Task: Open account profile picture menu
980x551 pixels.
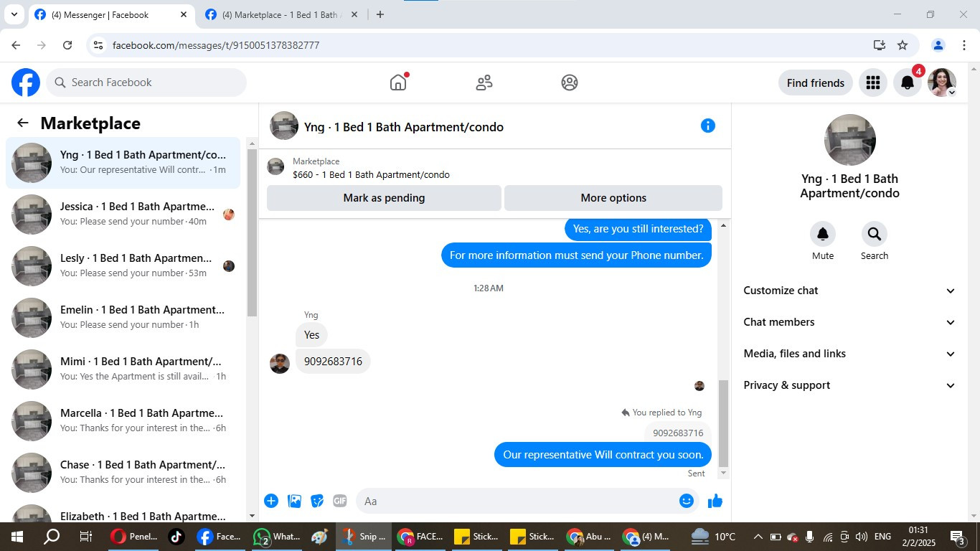Action: (x=942, y=83)
